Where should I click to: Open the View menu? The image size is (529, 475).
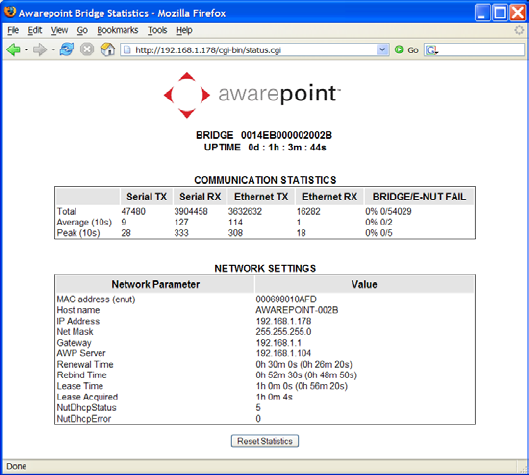(59, 30)
